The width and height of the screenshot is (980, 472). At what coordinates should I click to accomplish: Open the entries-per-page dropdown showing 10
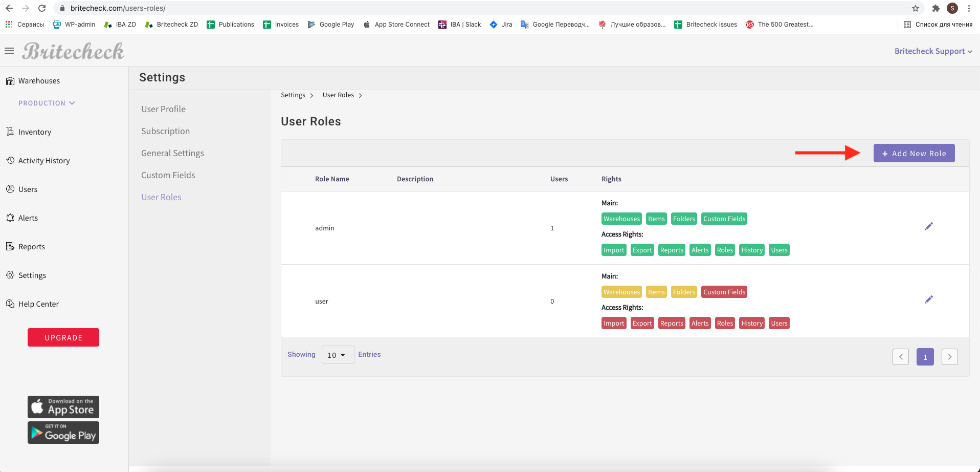click(x=338, y=355)
